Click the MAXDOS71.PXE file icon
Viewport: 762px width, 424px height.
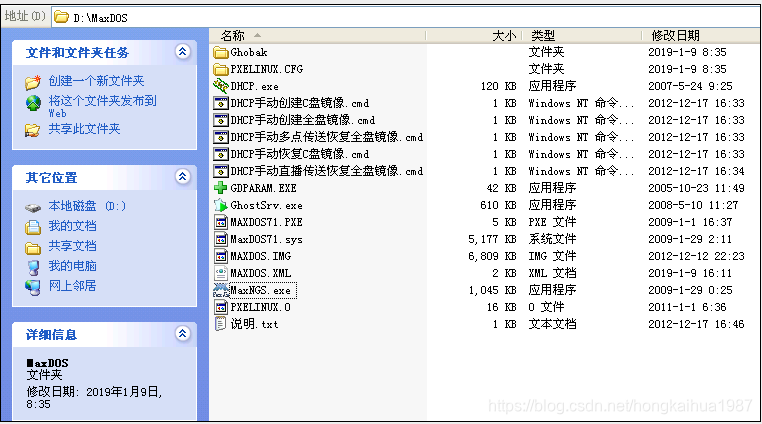221,222
